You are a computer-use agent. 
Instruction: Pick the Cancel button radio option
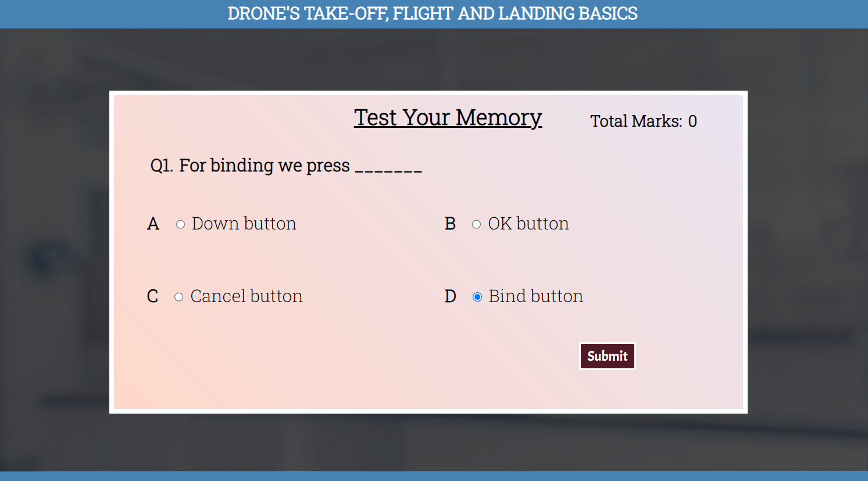pos(178,297)
